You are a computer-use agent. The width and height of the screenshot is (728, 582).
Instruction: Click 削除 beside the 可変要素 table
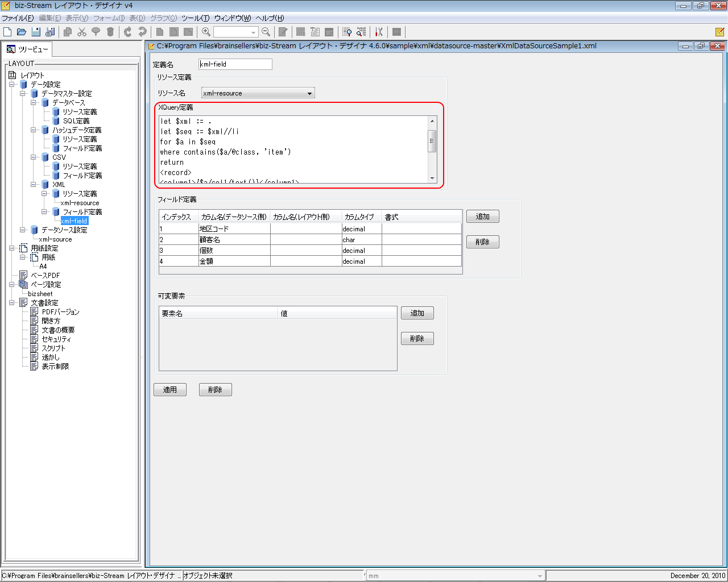click(417, 339)
